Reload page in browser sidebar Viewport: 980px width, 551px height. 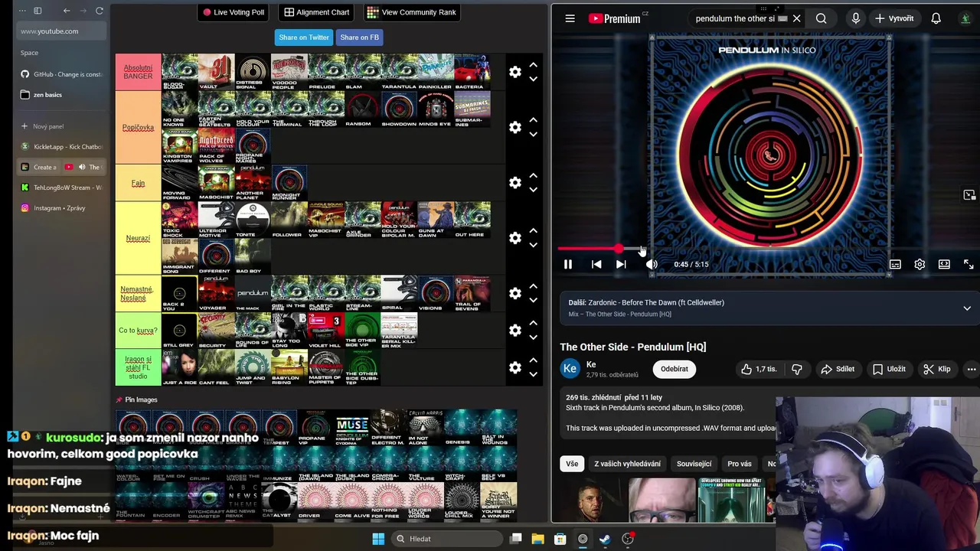pyautogui.click(x=100, y=11)
